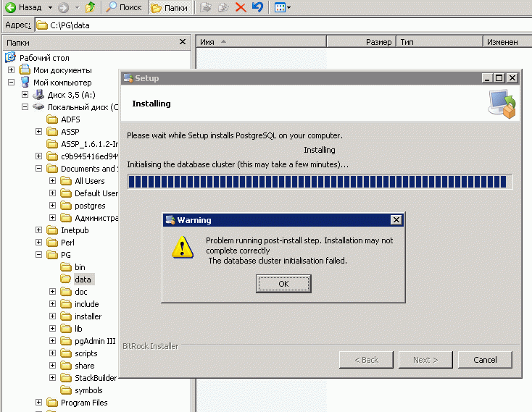Expand Диск 3,5 (A:) node

pos(25,94)
